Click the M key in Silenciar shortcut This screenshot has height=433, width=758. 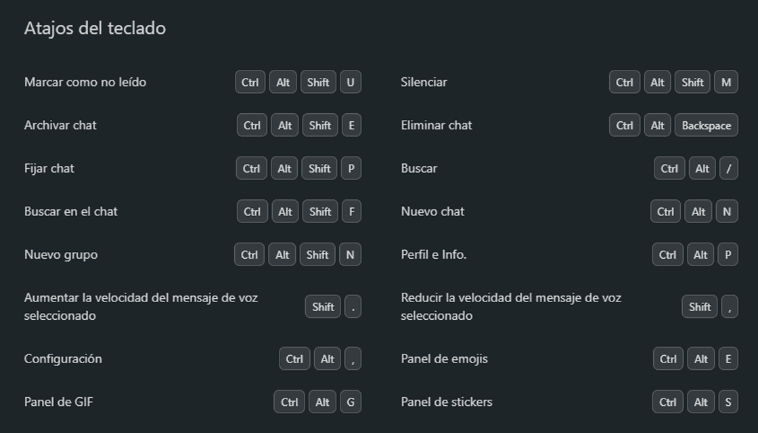(727, 83)
